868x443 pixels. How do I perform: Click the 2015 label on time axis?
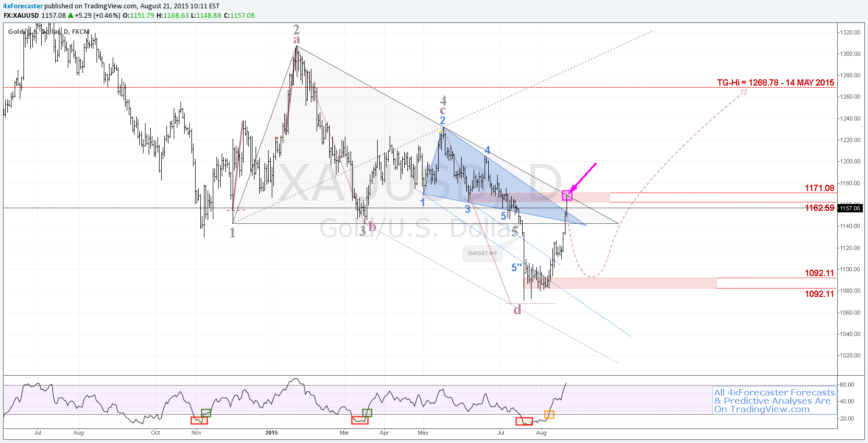[271, 433]
